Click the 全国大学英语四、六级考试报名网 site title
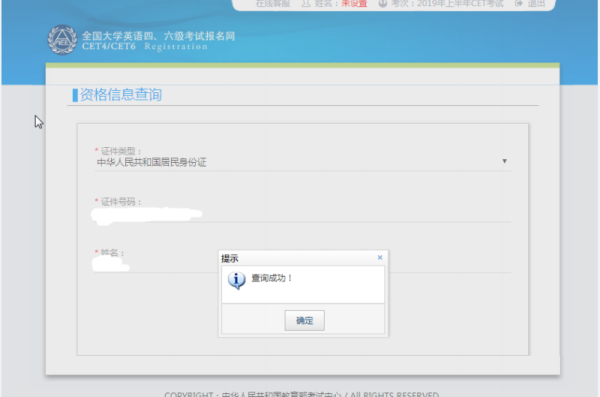 158,36
